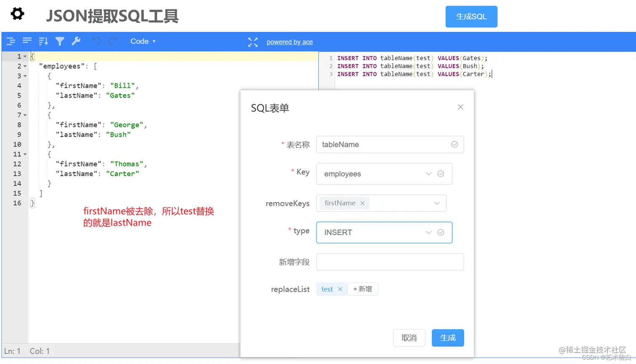Click the compact JSON icon

tap(27, 41)
